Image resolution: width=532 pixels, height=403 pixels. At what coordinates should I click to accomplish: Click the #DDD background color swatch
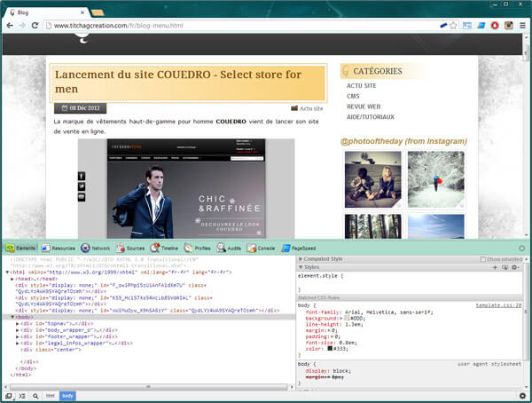(x=347, y=318)
